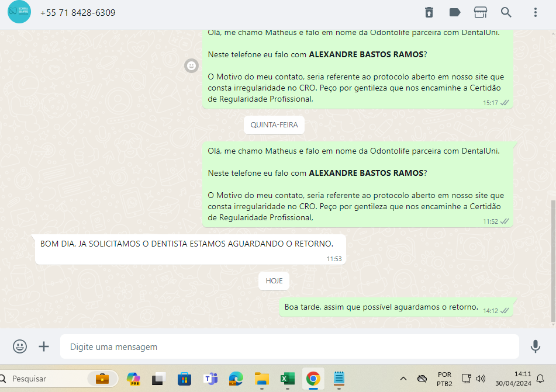This screenshot has width=556, height=392.
Task: Launch Microsoft Store from taskbar
Action: pyautogui.click(x=184, y=379)
